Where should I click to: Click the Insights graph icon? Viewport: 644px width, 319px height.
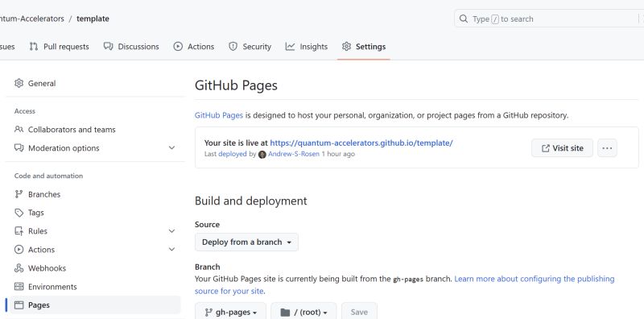pos(290,47)
